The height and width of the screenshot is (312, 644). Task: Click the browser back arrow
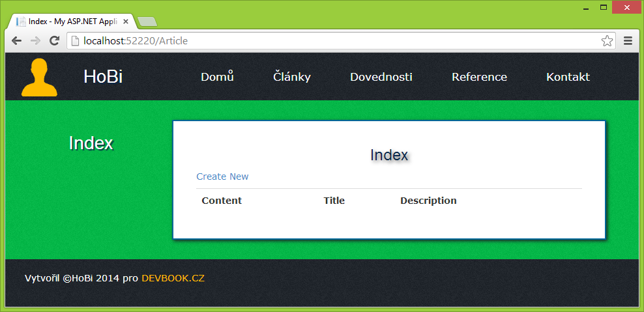click(x=16, y=41)
